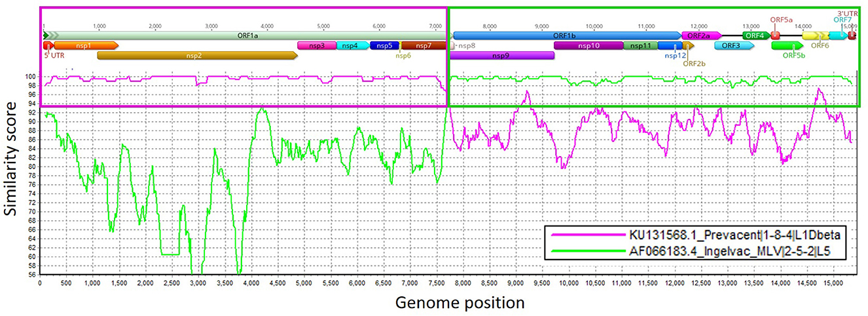Click the ORF5a label text

click(x=782, y=20)
